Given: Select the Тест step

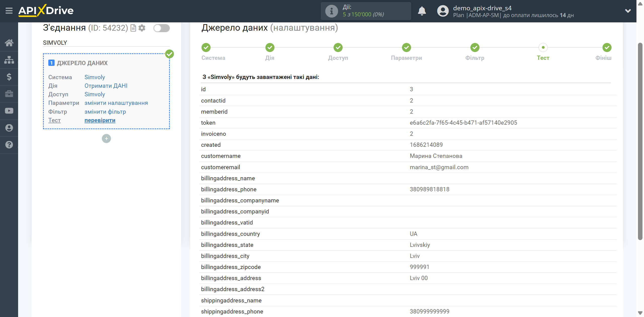Looking at the screenshot, I should (543, 48).
